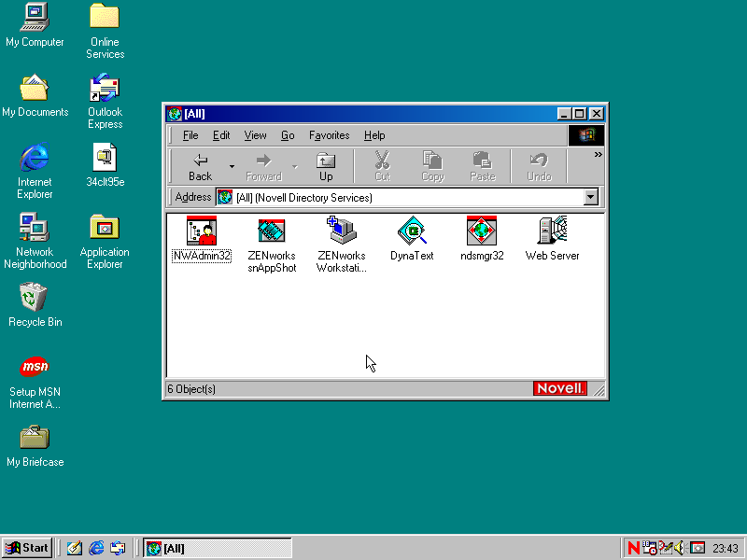This screenshot has width=747, height=560.
Task: Click the Task Scheduler tray icon
Action: tap(649, 548)
